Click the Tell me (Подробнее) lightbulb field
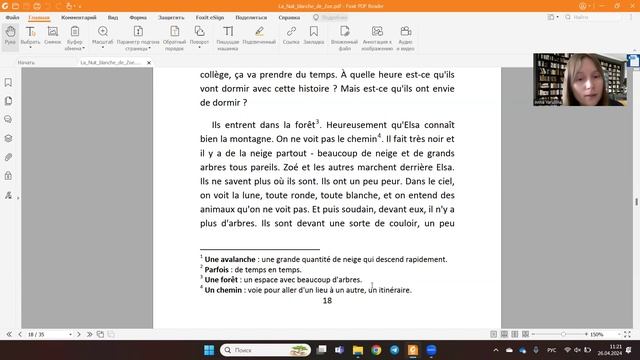This screenshot has width=640, height=360. [x=331, y=18]
